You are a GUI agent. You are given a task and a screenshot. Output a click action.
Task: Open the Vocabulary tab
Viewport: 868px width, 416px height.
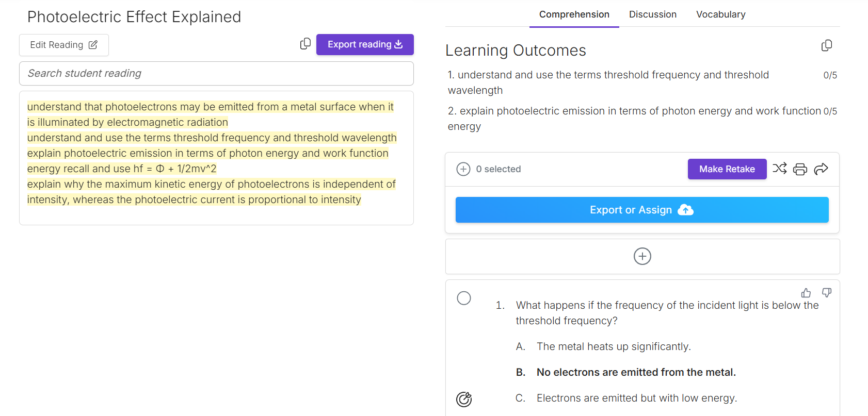coord(720,14)
